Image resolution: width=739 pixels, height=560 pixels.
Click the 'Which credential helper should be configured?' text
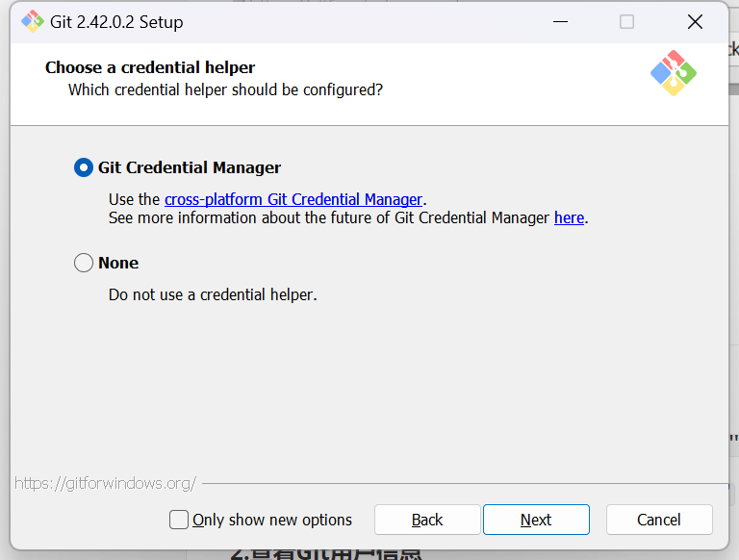(225, 89)
